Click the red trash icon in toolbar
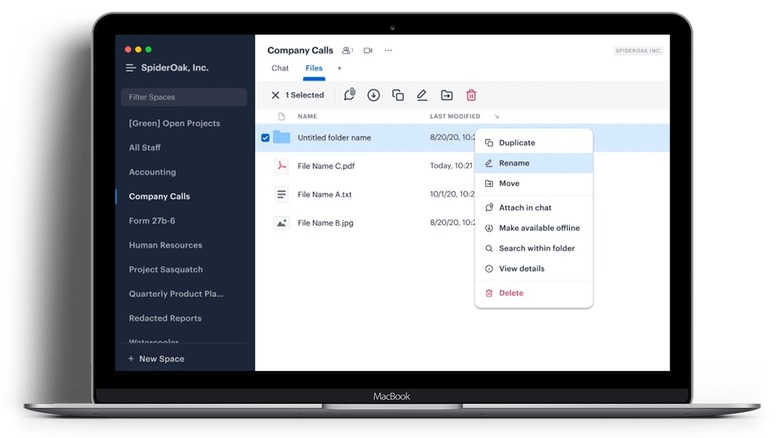 pos(471,95)
